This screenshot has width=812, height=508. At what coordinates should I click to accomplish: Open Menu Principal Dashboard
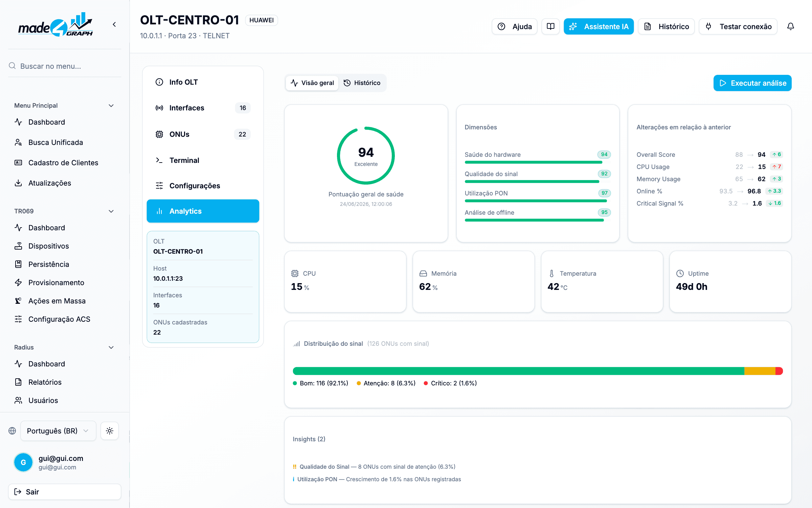click(x=64, y=122)
